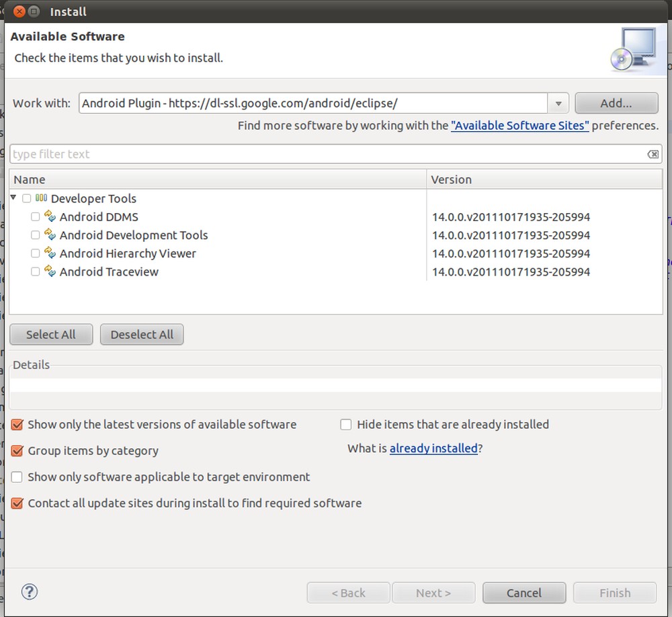Screen dimensions: 672x617
Task: Click inside the type filter text field
Action: tap(269, 154)
